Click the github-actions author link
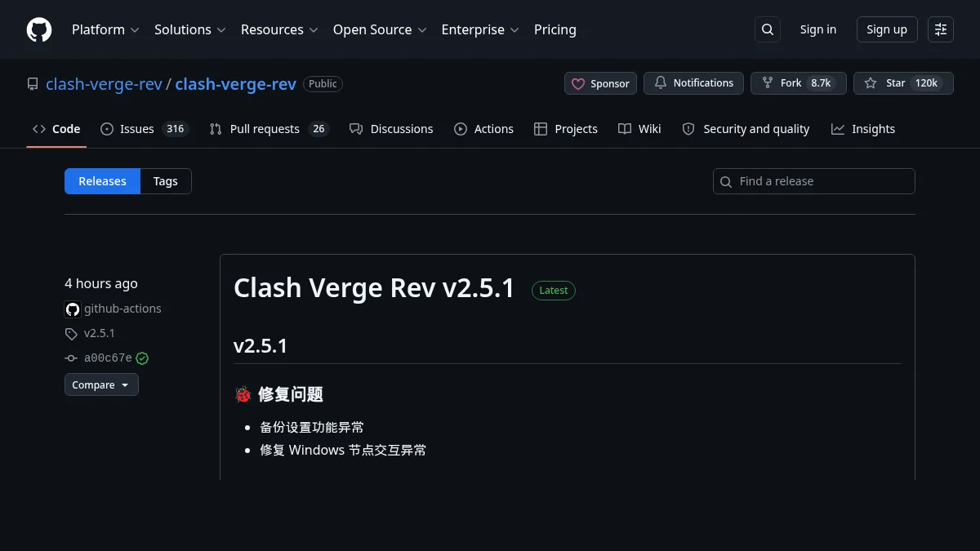980x551 pixels. (122, 309)
